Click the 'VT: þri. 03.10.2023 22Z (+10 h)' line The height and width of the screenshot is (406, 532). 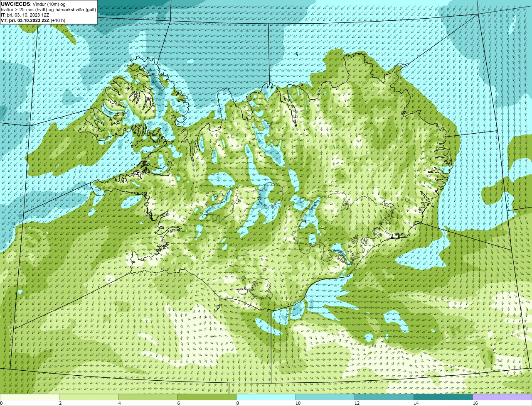click(x=33, y=20)
